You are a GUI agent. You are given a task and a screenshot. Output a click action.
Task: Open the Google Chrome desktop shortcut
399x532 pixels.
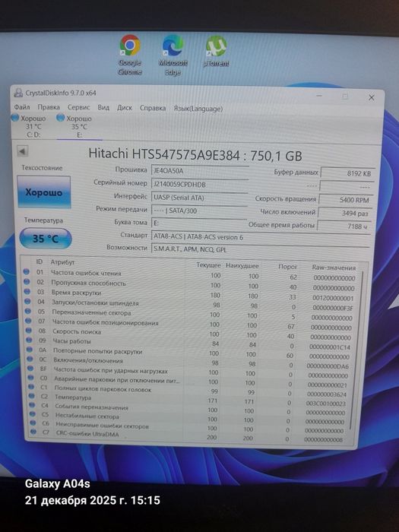130,55
